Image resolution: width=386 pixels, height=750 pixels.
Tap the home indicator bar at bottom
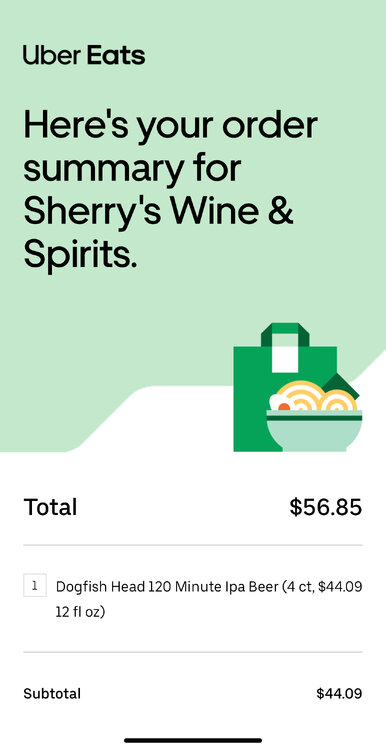[x=193, y=740]
